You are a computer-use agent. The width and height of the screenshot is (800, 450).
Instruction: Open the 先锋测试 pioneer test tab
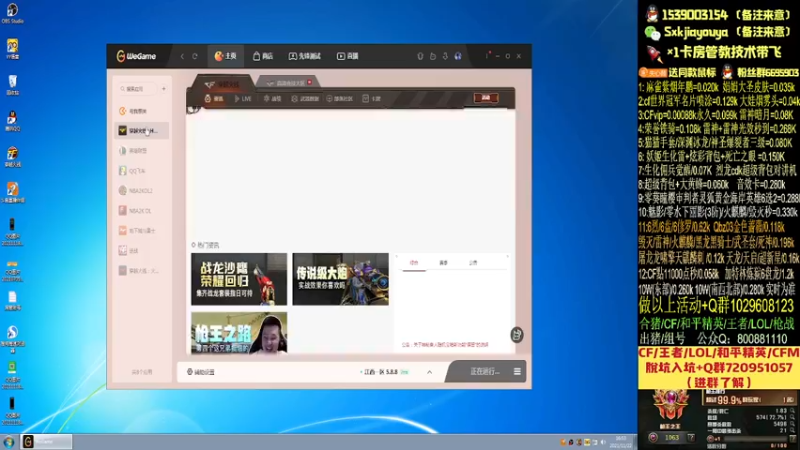click(x=305, y=56)
